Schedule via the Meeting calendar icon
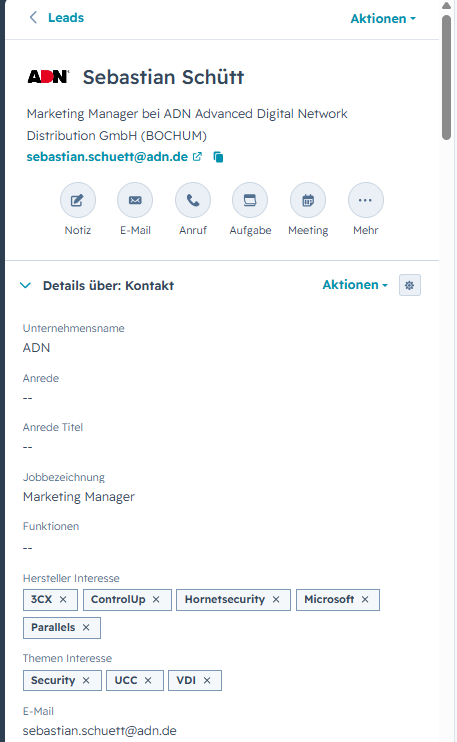The image size is (457, 742). pos(308,200)
